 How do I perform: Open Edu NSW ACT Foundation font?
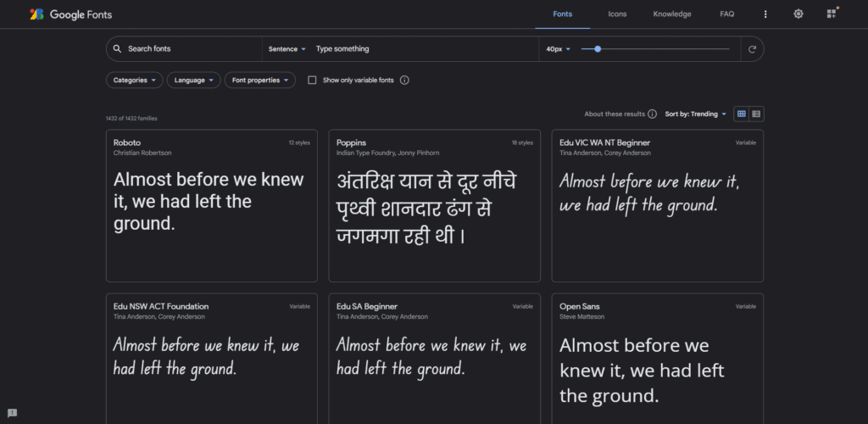pos(211,359)
